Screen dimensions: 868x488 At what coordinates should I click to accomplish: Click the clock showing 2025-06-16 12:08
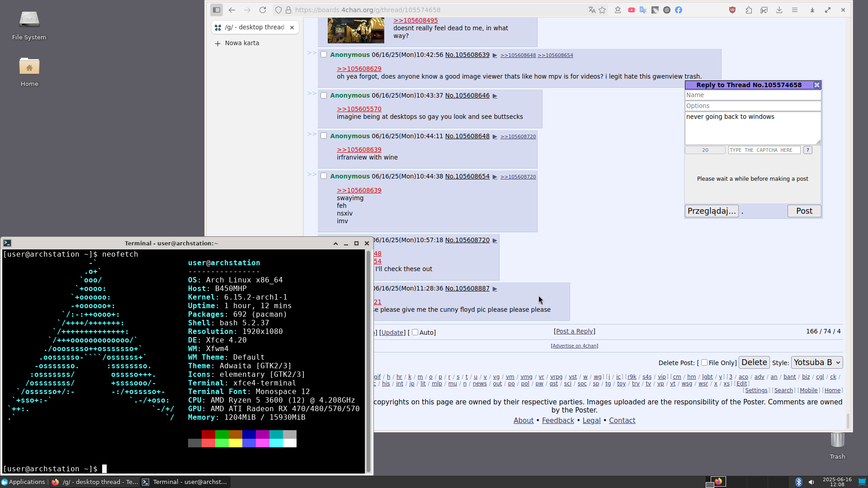coord(837,482)
